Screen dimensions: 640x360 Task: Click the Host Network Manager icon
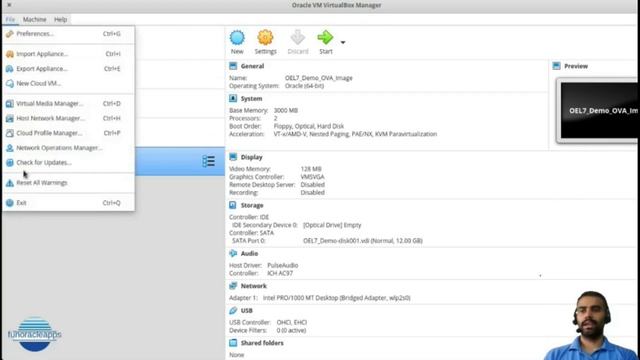[x=9, y=118]
